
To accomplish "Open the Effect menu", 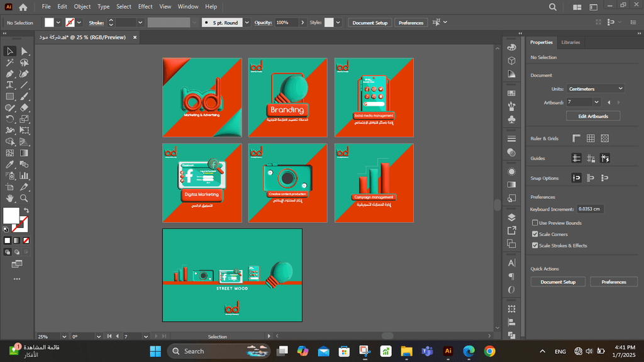I will point(145,6).
